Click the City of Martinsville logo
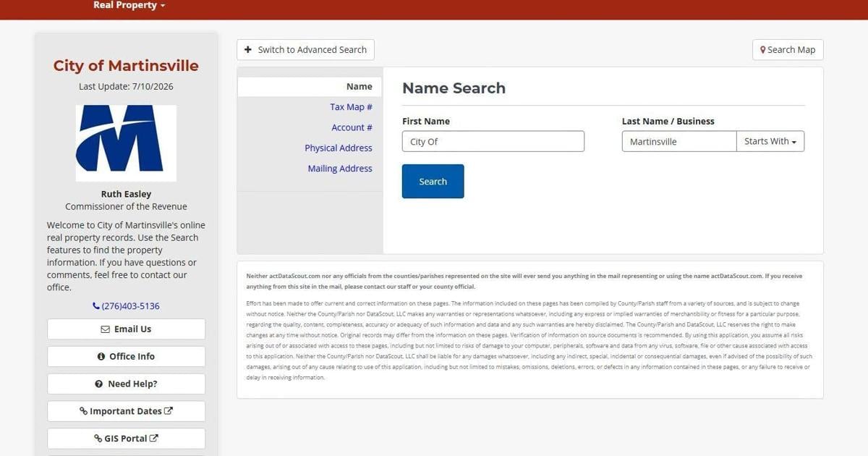Screen dimensions: 868x456 point(126,143)
